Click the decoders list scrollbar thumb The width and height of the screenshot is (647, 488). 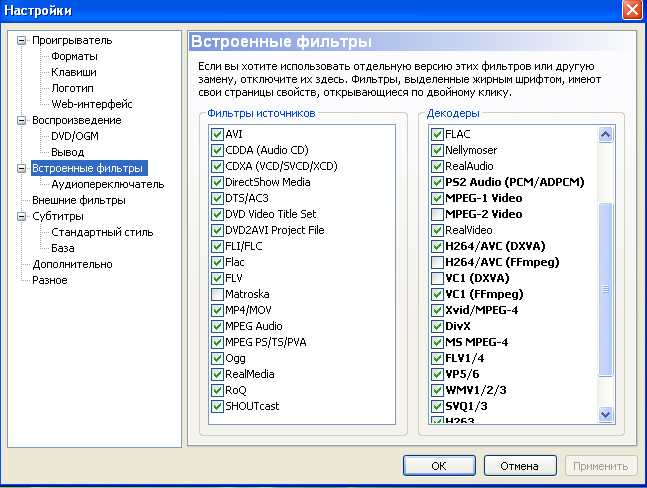pyautogui.click(x=605, y=289)
